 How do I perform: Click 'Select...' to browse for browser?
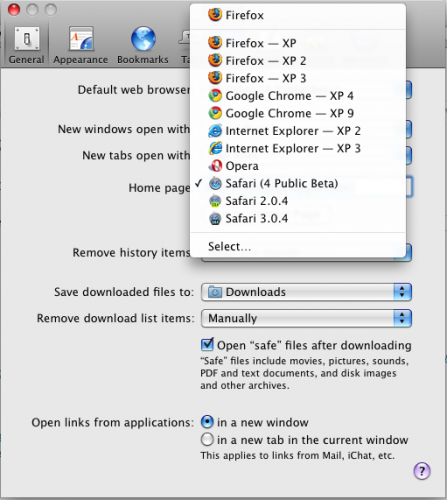(298, 247)
